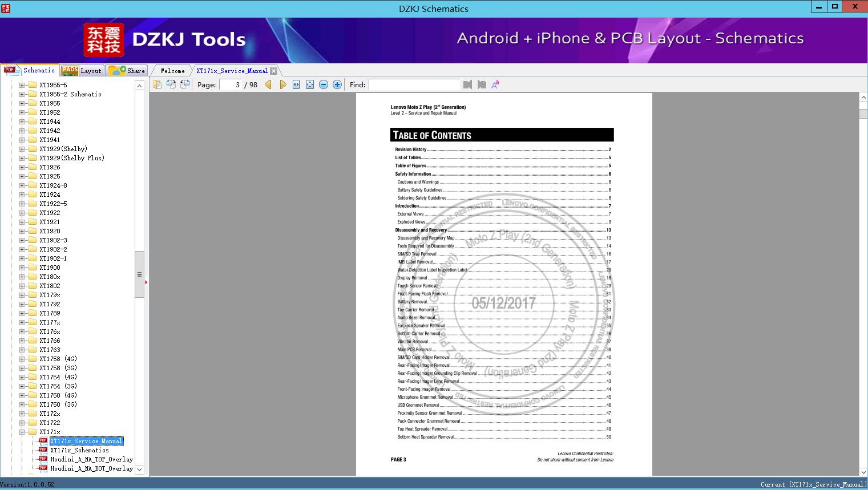Expand the XT172x folder
The width and height of the screenshot is (868, 490).
(x=22, y=414)
